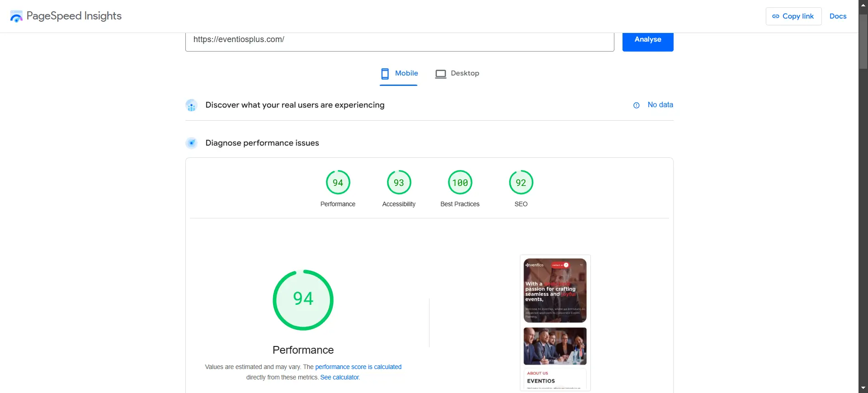
Task: Click the link icon in Copy link button
Action: (776, 16)
